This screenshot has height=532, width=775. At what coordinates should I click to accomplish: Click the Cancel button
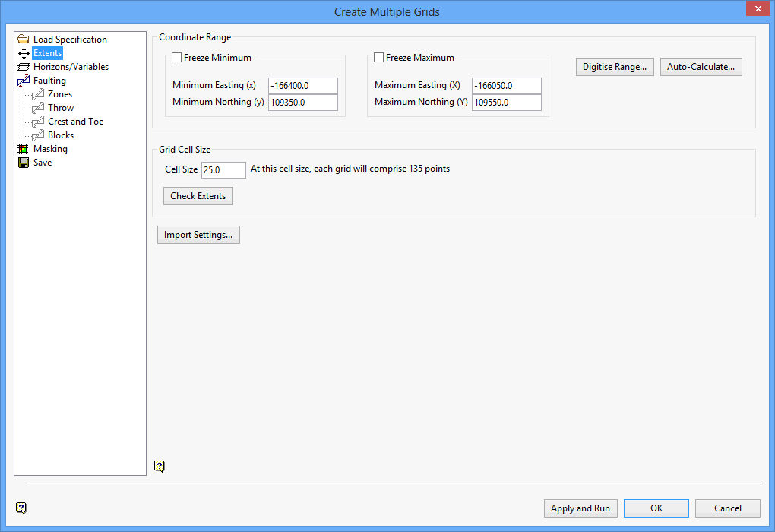[728, 508]
